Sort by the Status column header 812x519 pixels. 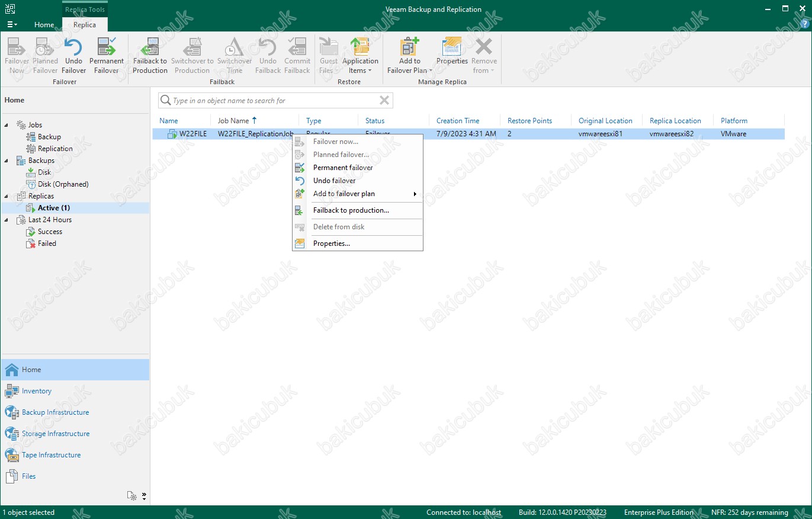coord(375,121)
